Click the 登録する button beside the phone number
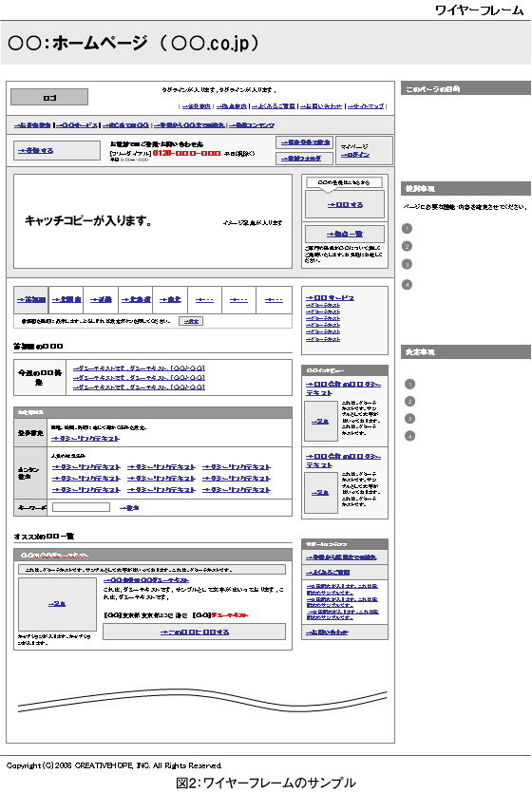This screenshot has width=532, height=793. point(57,150)
